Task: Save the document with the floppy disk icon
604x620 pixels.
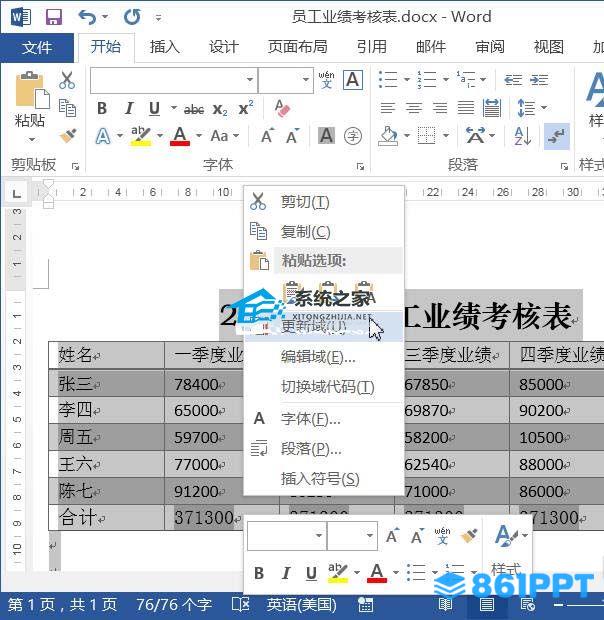Action: point(54,17)
